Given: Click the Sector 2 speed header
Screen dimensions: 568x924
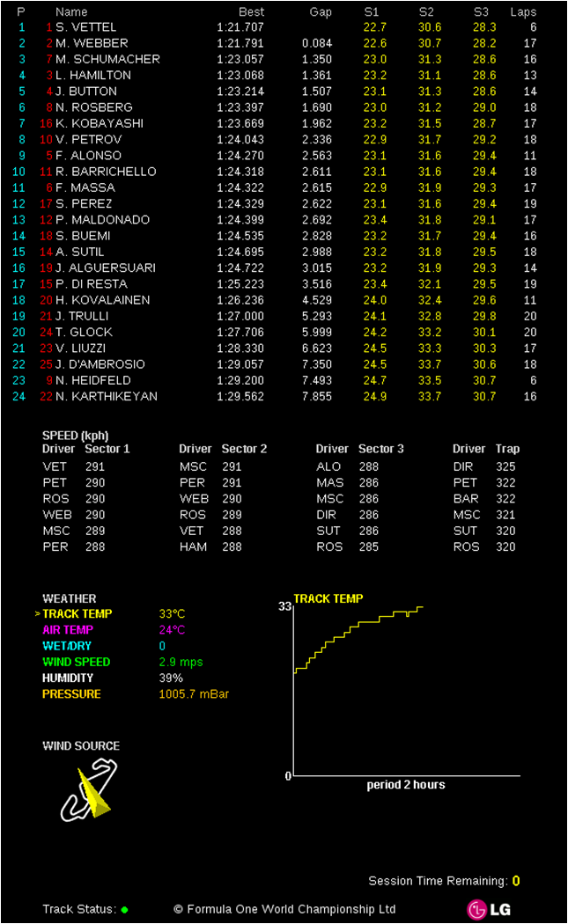Looking at the screenshot, I should tap(244, 449).
